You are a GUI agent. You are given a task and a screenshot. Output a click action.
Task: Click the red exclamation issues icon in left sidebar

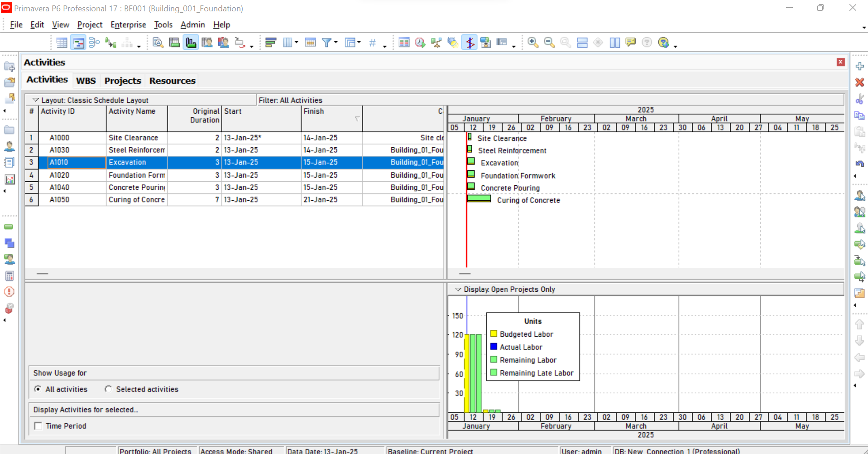coord(9,292)
